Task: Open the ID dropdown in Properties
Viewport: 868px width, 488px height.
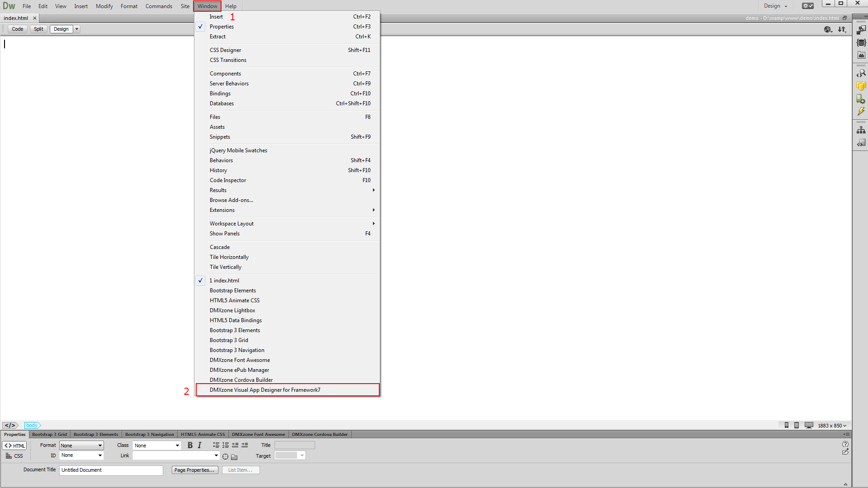Action: [81, 455]
